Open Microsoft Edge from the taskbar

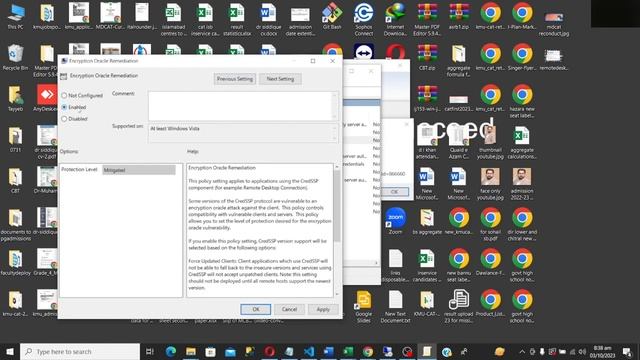171,351
